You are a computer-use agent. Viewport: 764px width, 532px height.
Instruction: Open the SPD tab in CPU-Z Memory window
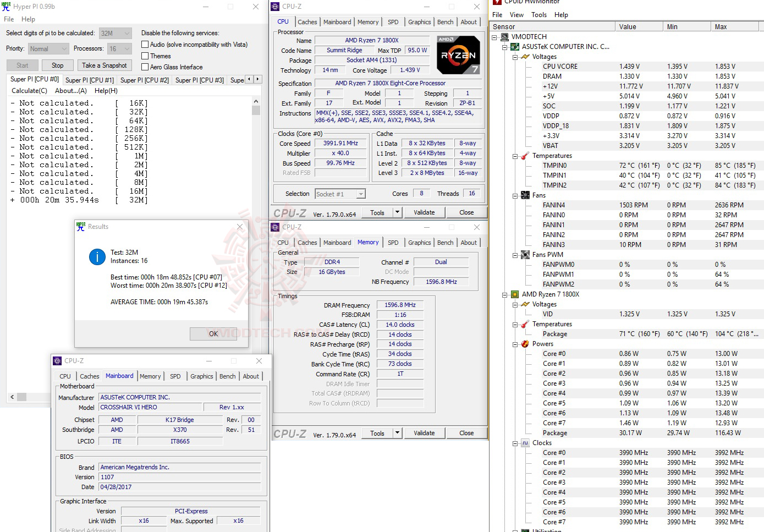(393, 243)
